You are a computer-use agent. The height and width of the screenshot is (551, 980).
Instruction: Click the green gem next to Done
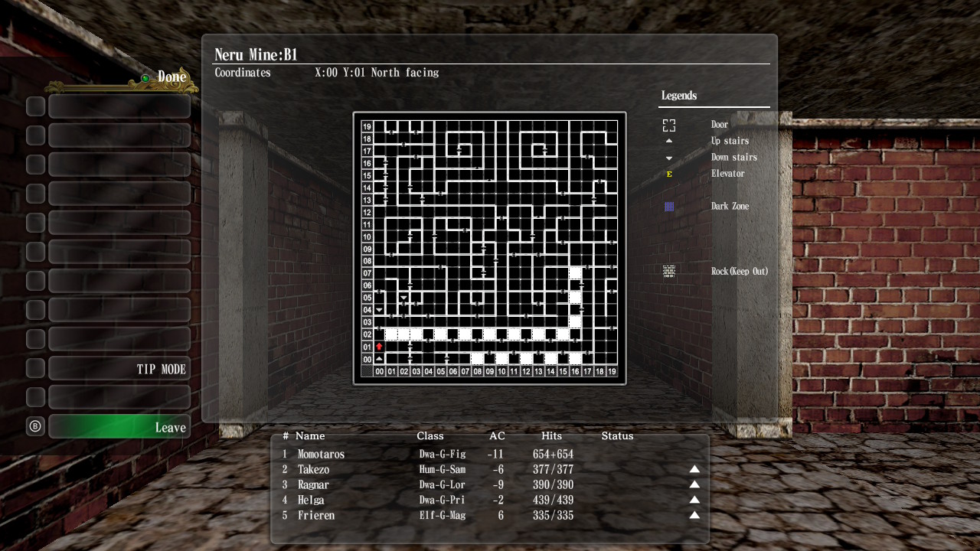click(145, 78)
